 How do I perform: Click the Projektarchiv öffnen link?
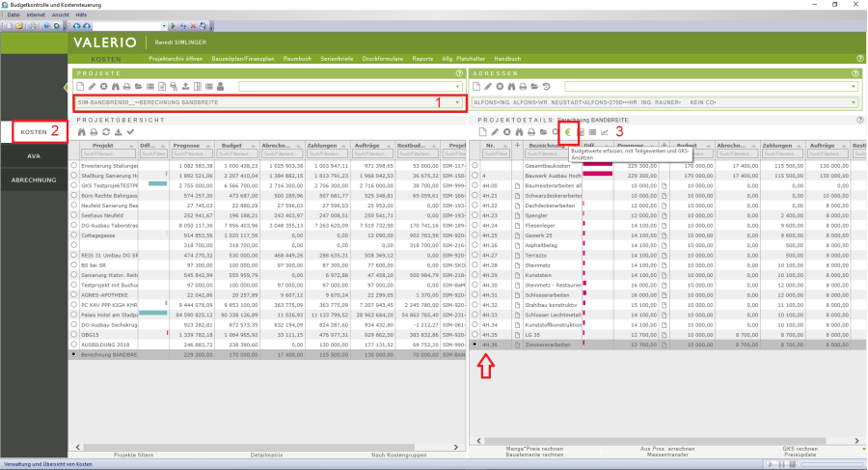click(x=174, y=59)
